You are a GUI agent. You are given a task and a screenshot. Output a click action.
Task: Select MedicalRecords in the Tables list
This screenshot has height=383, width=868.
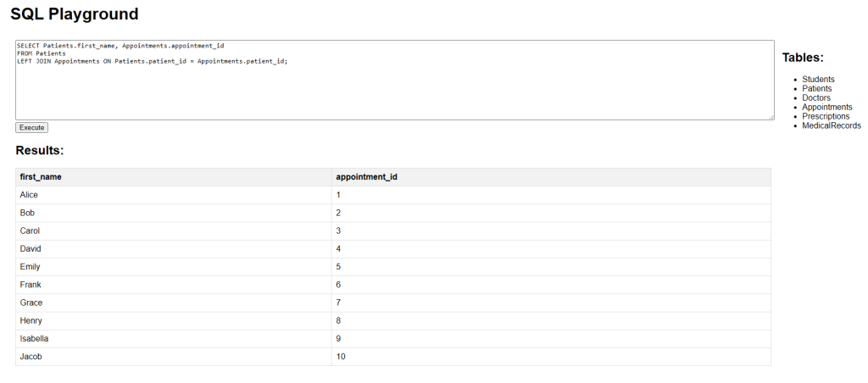[x=832, y=125]
